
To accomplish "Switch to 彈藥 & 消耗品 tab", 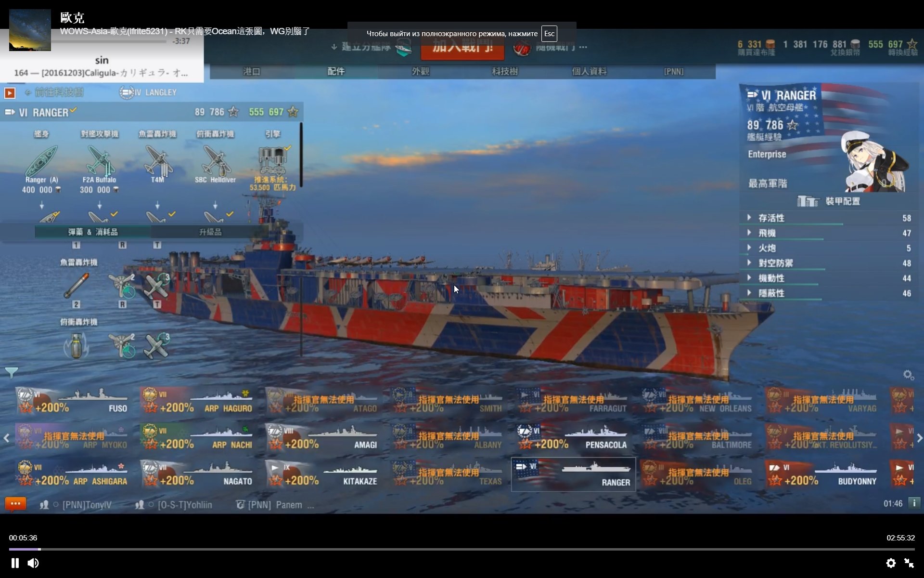I will pos(93,232).
